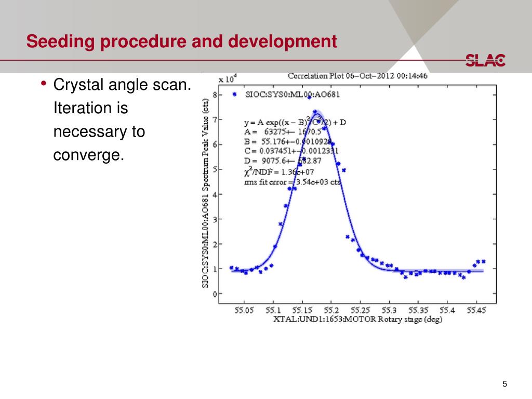Click the x-axis tick label 55.2
The height and width of the screenshot is (399, 532).
(x=331, y=311)
